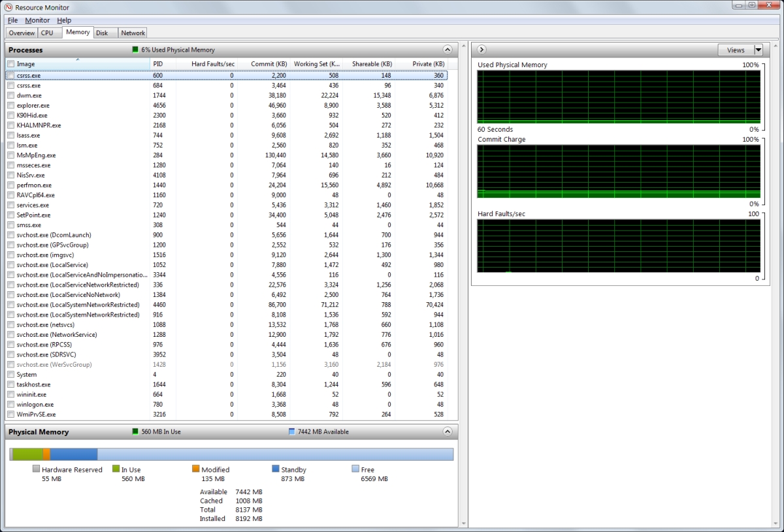784x532 pixels.
Task: Sort by Private (KB) column
Action: tap(421, 64)
